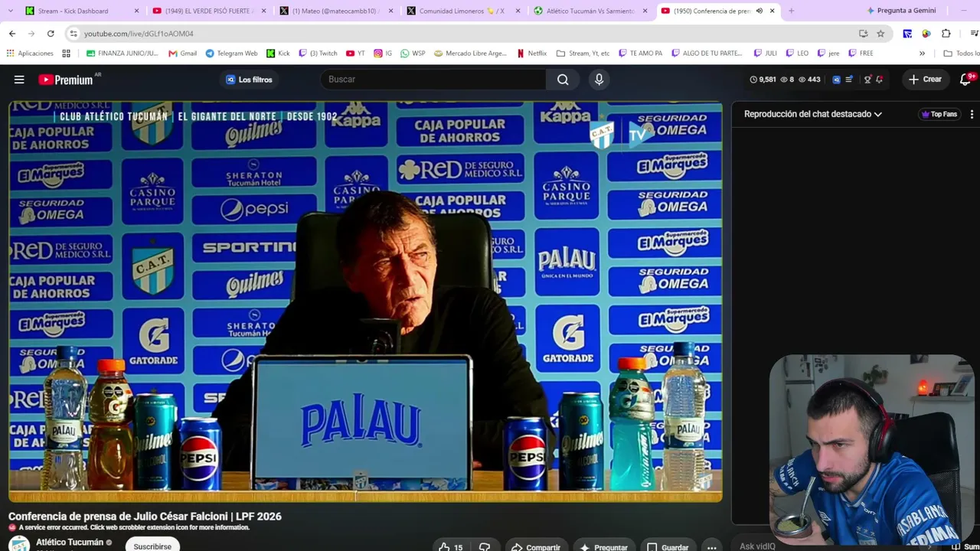Start voice search with the microphone
This screenshot has height=551, width=980.
click(599, 80)
